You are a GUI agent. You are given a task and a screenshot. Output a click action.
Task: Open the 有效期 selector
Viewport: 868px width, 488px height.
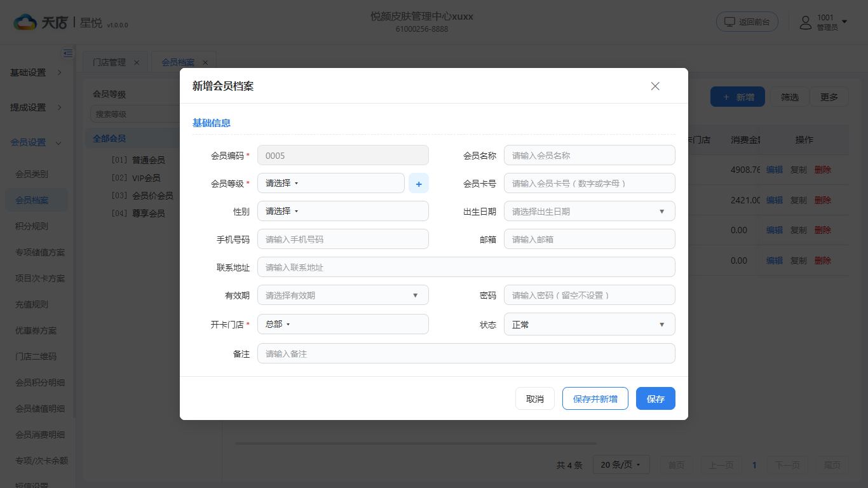(343, 295)
